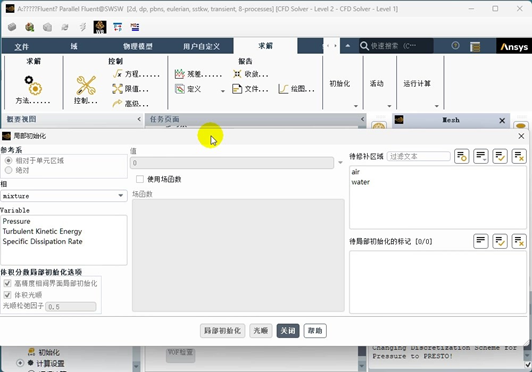Open the 控制 (Controls) wrench icon in ribbon
Viewport: 532px width, 372px height.
(x=86, y=85)
